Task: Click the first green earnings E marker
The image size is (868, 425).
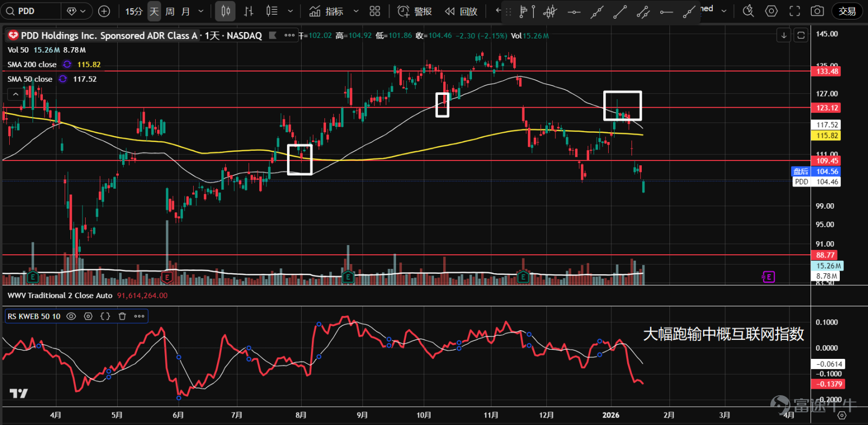Action: (33, 277)
